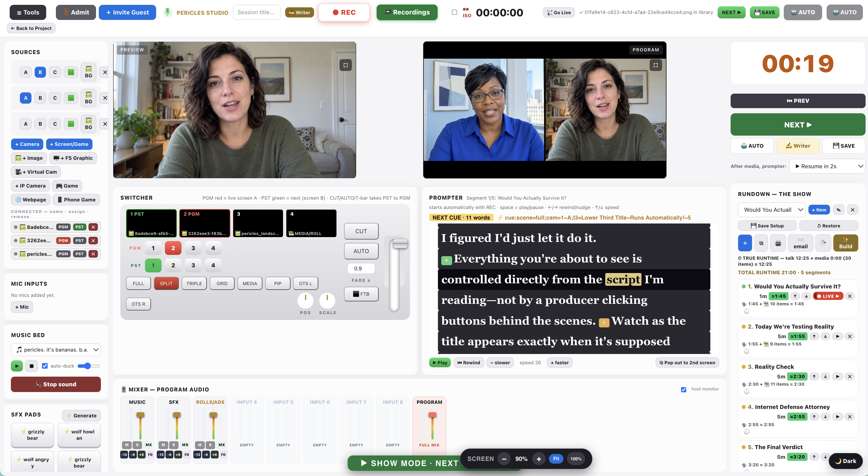Generate a new SFX pad
868x476 pixels.
coord(81,415)
